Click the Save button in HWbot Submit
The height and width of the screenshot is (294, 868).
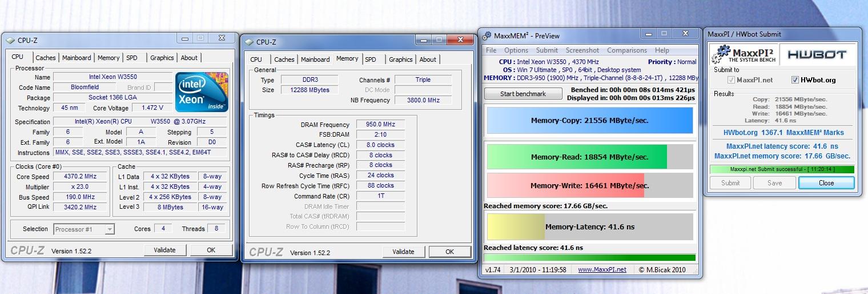[774, 183]
